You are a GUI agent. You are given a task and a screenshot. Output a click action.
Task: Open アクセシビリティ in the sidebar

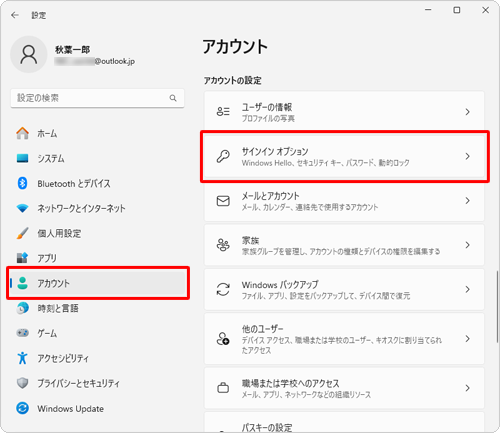97,358
